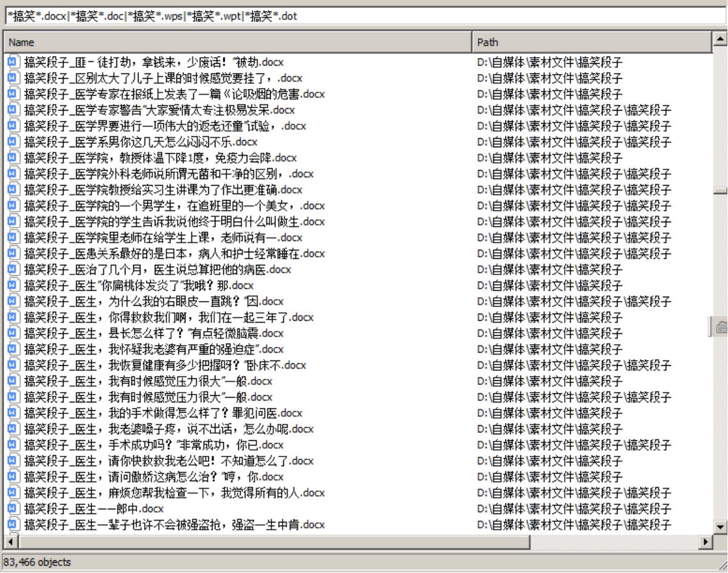Click the vertical scrollbar down arrow

720,527
